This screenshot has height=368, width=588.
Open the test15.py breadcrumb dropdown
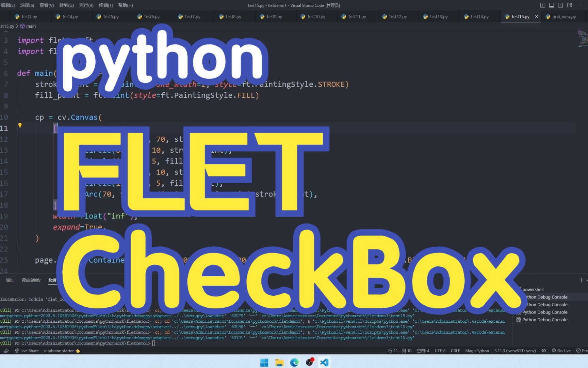(7, 26)
